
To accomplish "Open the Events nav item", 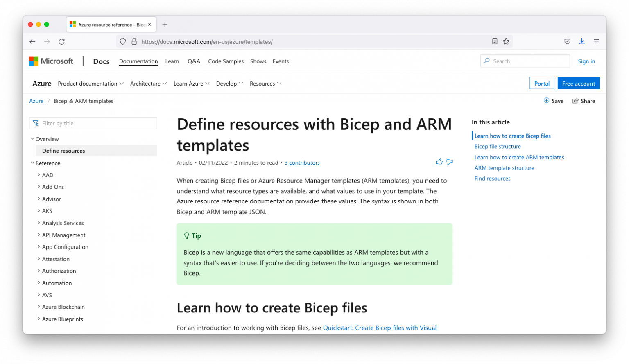I will pos(281,61).
